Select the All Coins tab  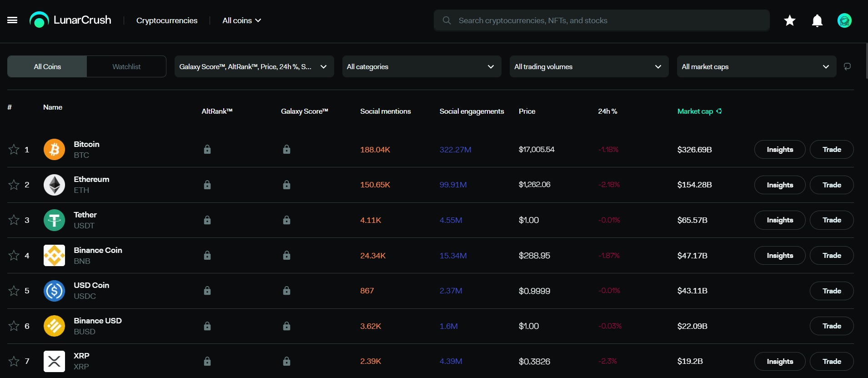pyautogui.click(x=47, y=66)
